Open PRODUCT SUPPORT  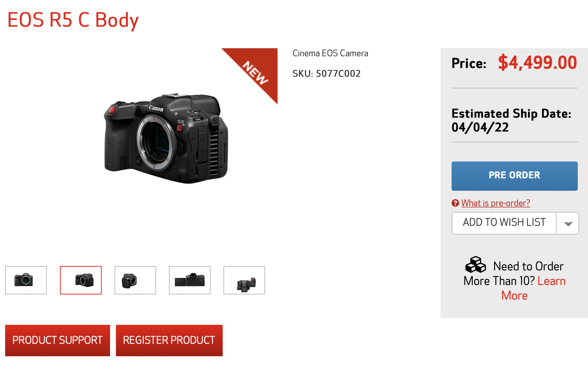[57, 340]
